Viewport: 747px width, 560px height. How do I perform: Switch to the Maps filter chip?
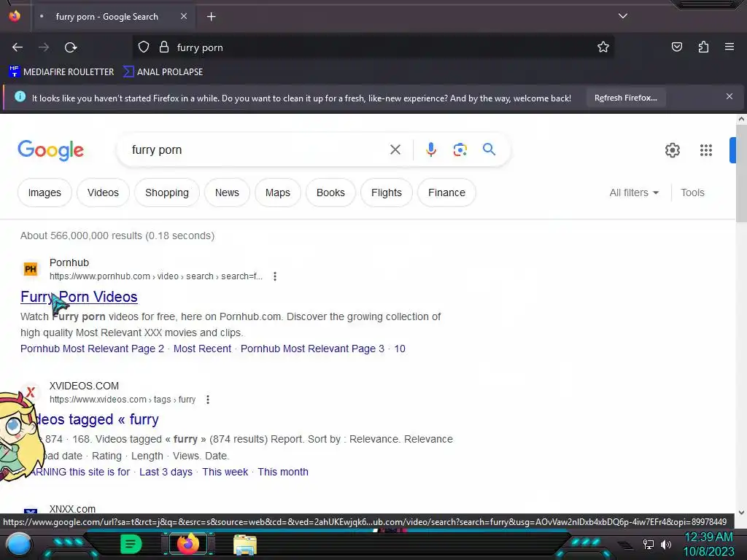pos(278,192)
